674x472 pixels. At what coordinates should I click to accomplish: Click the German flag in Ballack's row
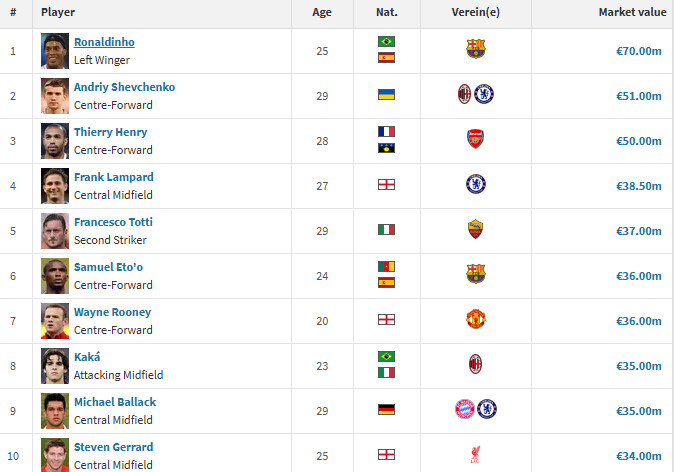[x=386, y=409]
